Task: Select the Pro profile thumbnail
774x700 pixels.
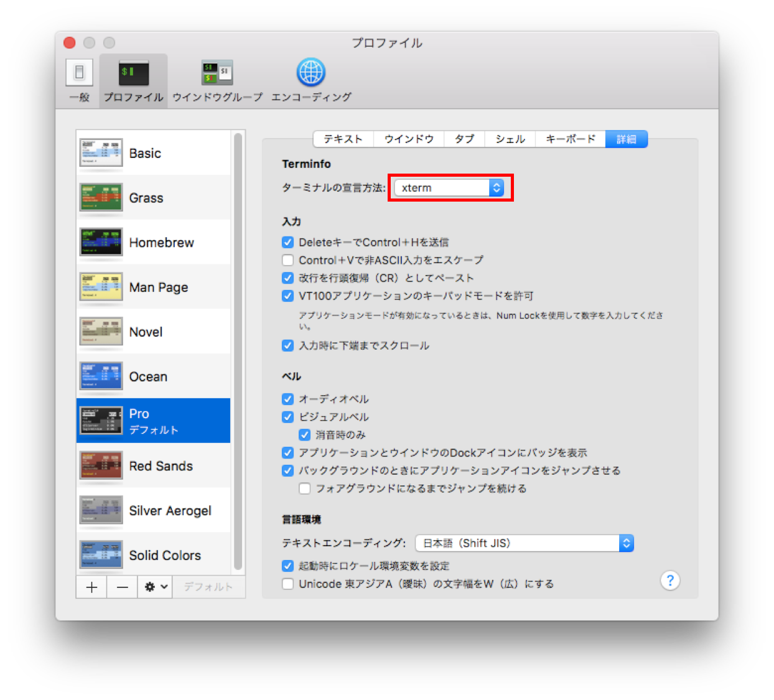Action: (101, 421)
